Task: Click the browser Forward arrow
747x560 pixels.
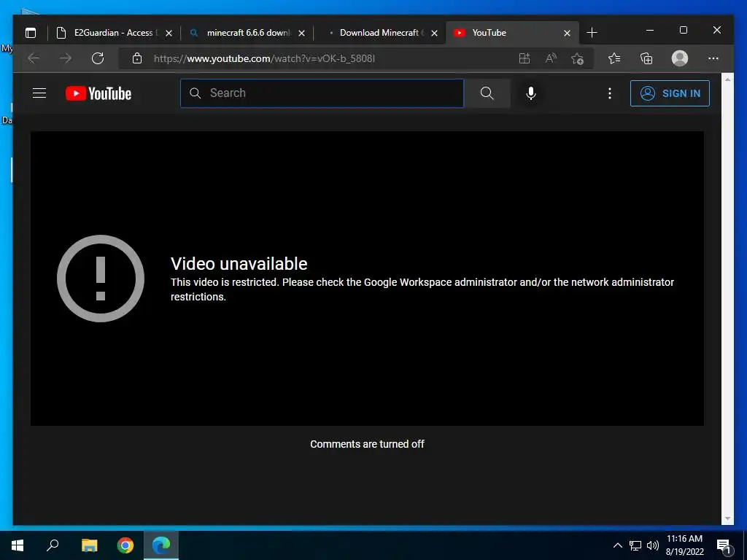Action: 66,58
